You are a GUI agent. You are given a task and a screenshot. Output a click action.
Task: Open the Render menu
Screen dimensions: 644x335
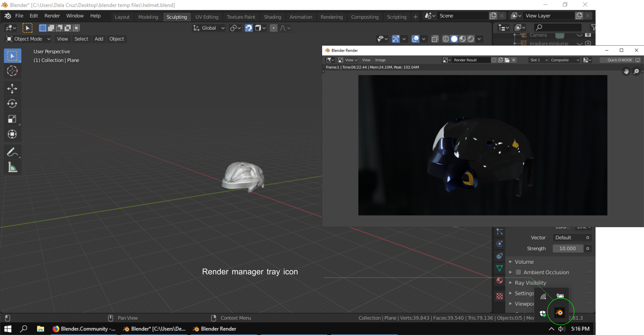click(52, 16)
